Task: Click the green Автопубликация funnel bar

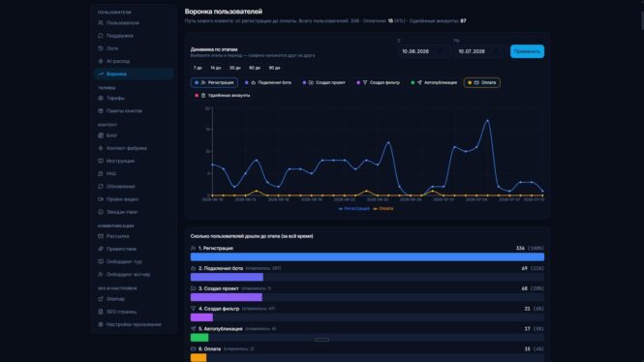Action: click(199, 338)
